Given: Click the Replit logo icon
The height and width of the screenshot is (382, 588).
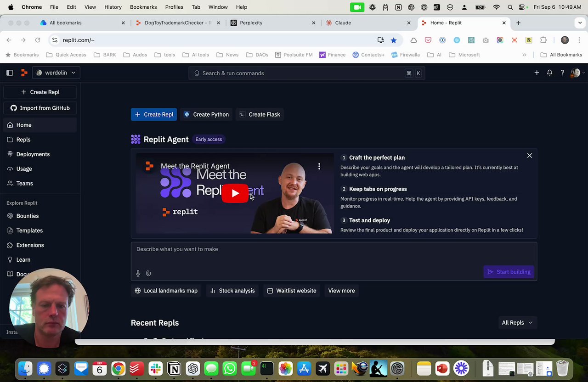Looking at the screenshot, I should 24,73.
